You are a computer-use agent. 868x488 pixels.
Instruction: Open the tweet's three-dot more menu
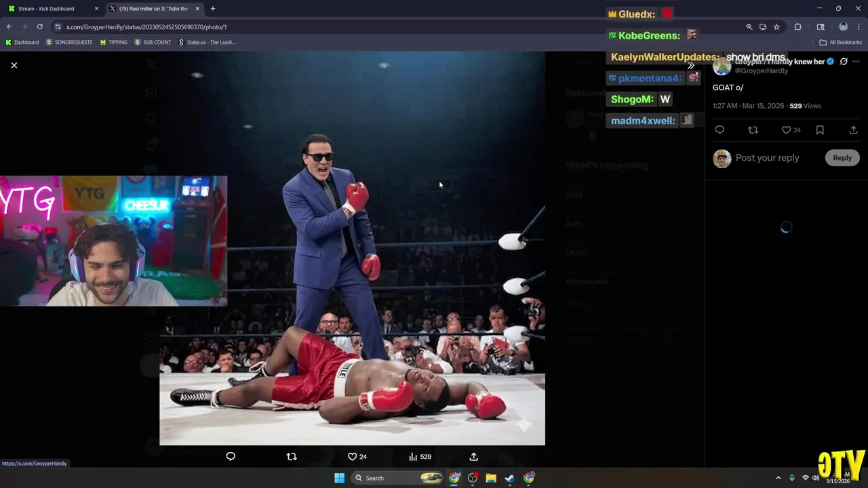click(x=856, y=62)
